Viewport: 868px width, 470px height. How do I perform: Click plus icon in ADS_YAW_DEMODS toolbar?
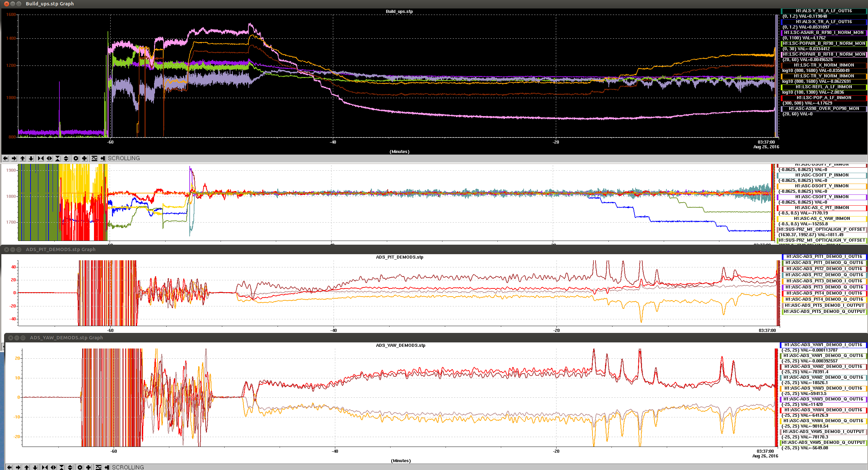click(x=89, y=467)
